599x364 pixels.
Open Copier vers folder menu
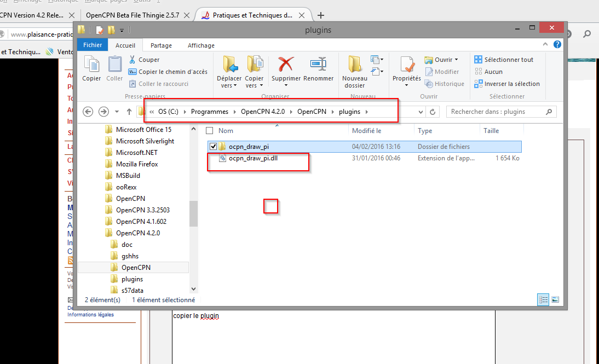coord(254,72)
